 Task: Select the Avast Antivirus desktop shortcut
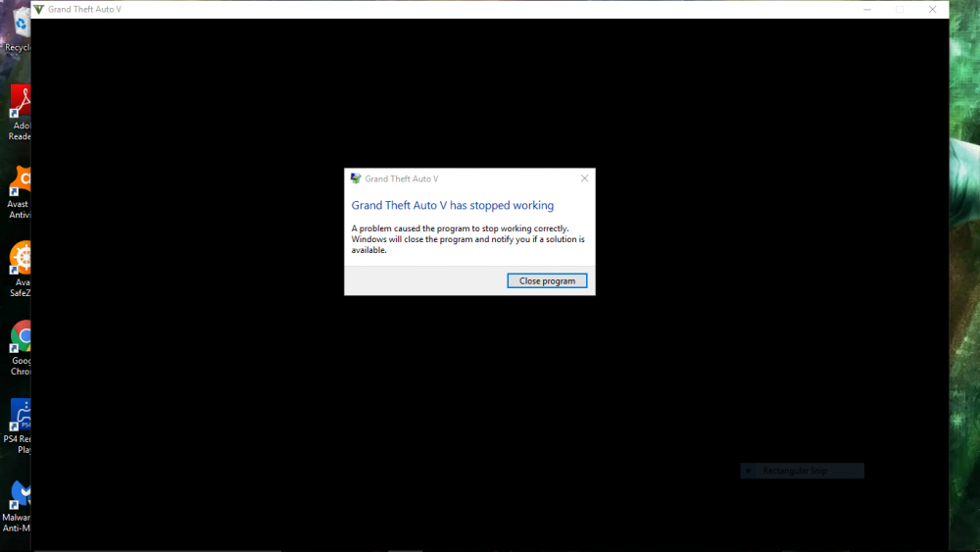[19, 192]
